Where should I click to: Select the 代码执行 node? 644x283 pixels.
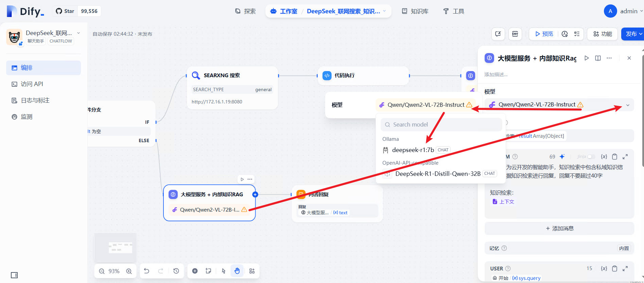363,76
